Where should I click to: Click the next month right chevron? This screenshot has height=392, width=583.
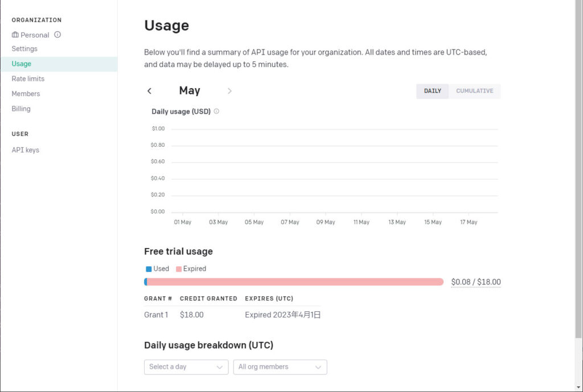pyautogui.click(x=229, y=91)
